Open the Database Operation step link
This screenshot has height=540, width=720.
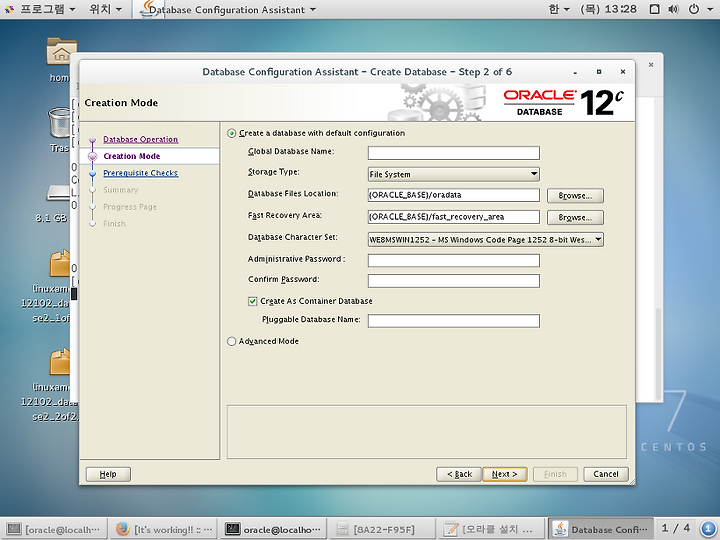141,139
